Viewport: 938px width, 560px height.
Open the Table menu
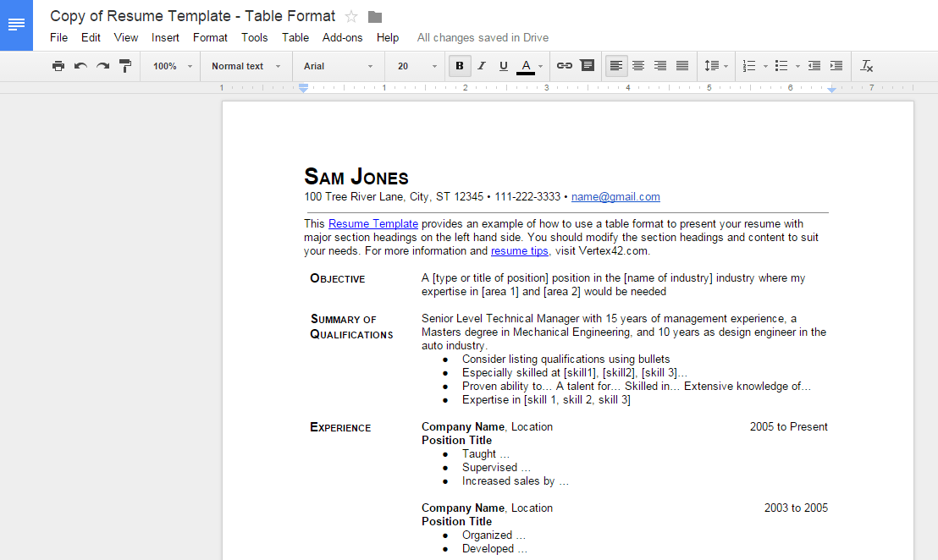click(x=295, y=38)
